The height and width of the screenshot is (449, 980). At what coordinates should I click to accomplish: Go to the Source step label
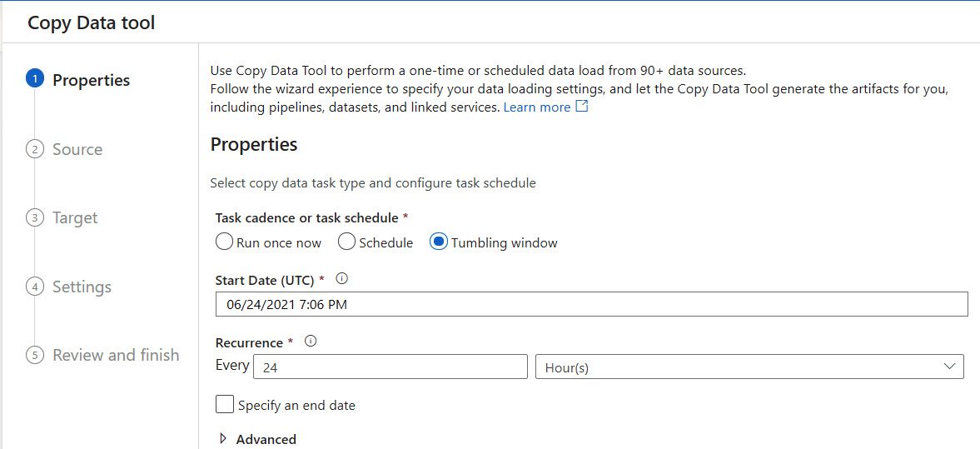[77, 149]
